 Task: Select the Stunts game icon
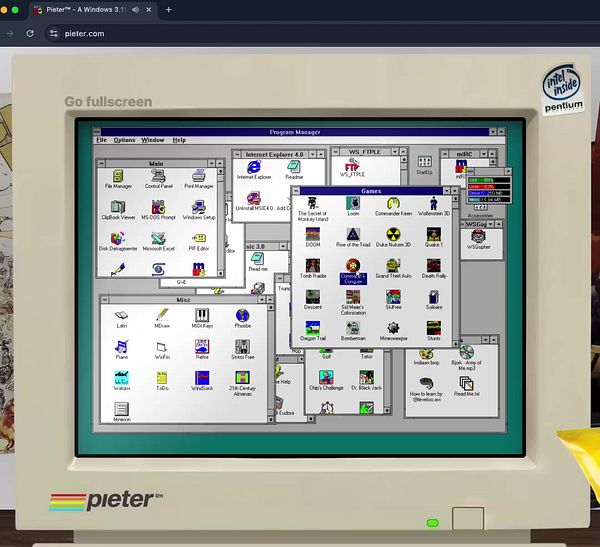pyautogui.click(x=434, y=331)
